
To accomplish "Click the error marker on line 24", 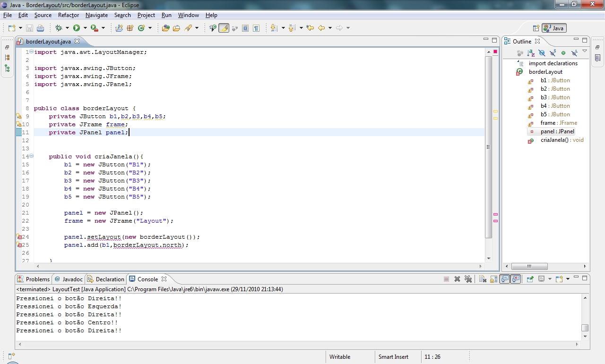I will [19, 237].
